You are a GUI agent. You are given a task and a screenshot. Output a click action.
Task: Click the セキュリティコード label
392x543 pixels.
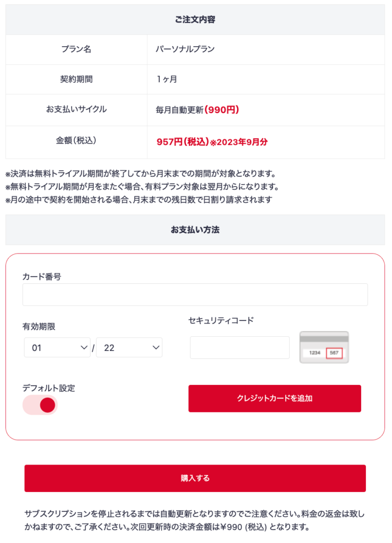pos(221,320)
